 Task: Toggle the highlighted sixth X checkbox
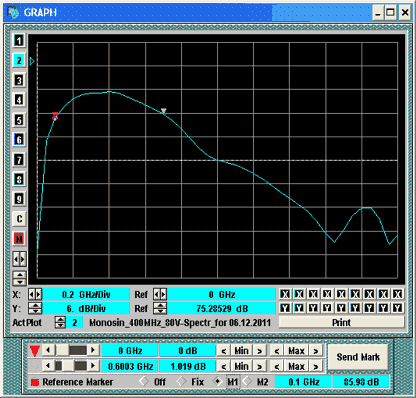pos(355,294)
